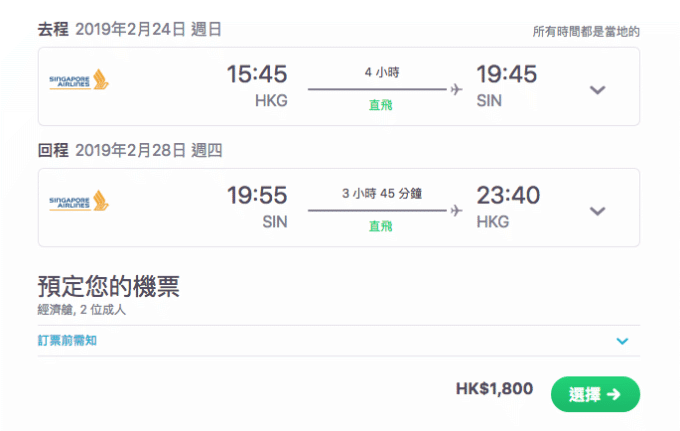Image resolution: width=680 pixels, height=431 pixels.
Task: Click the 回程 2019年2月28日 heading
Action: click(x=130, y=150)
